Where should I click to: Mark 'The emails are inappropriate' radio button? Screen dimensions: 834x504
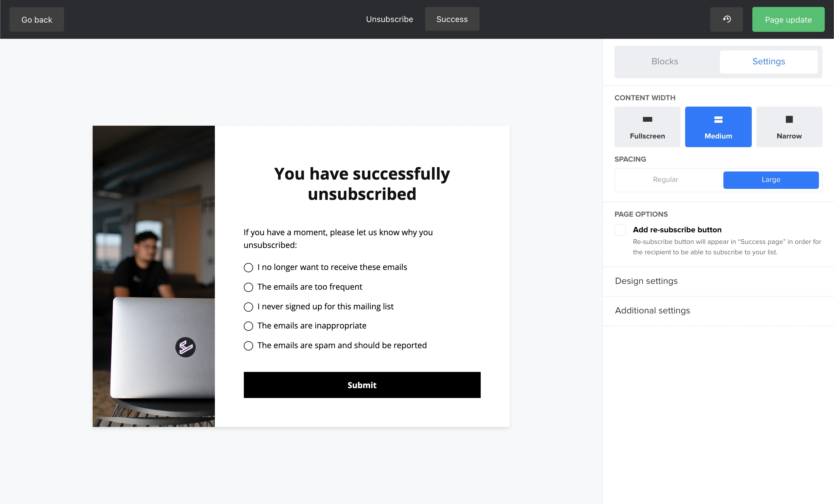point(248,326)
